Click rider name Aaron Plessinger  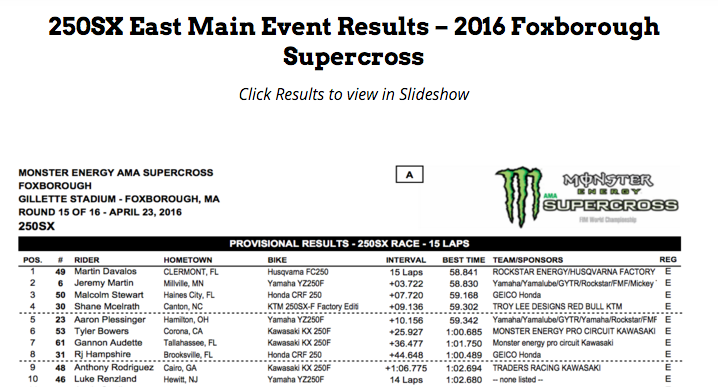[110, 320]
